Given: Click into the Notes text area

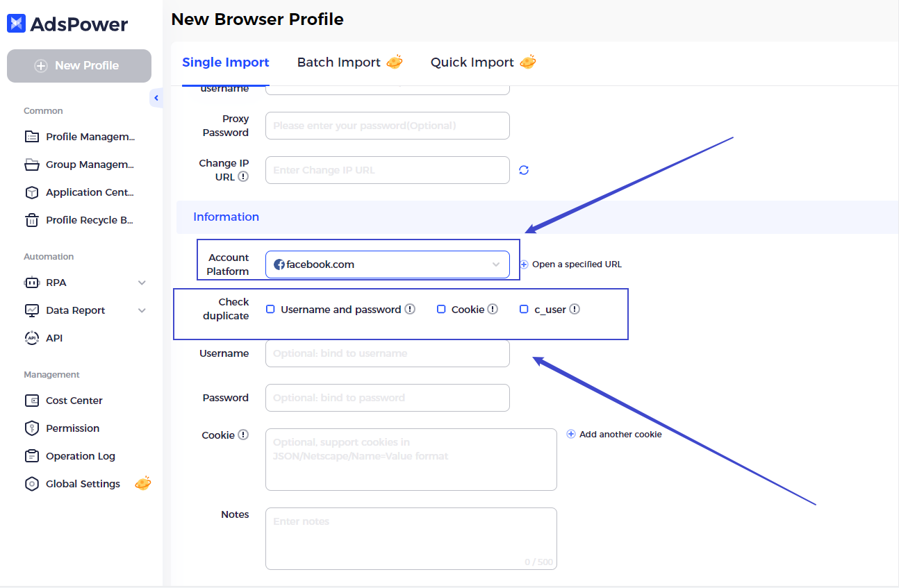Looking at the screenshot, I should coord(411,539).
